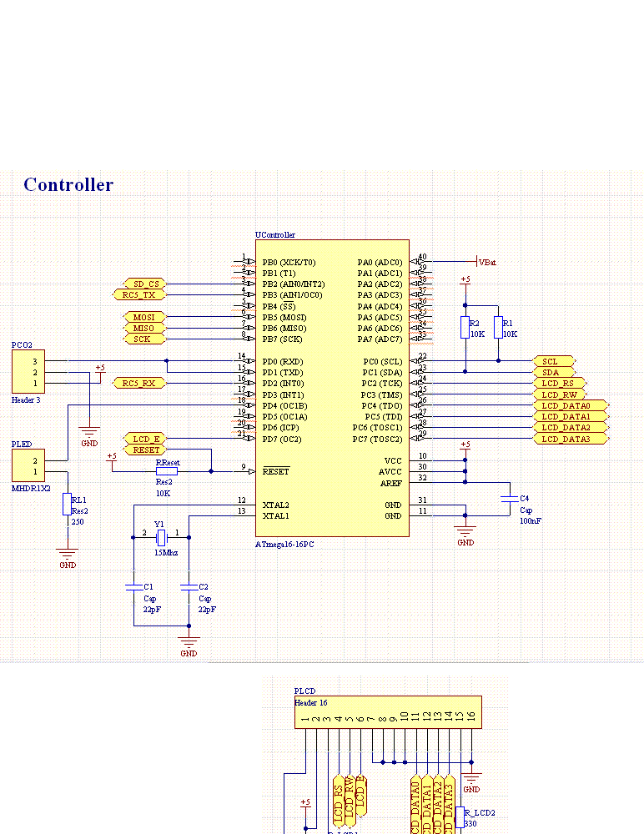Click the AREF pin name

(391, 484)
